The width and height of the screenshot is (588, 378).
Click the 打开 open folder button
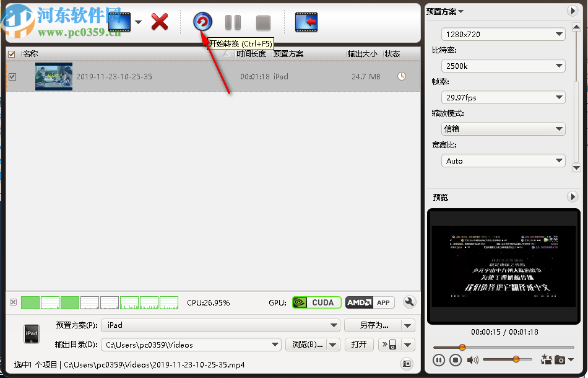pos(359,345)
